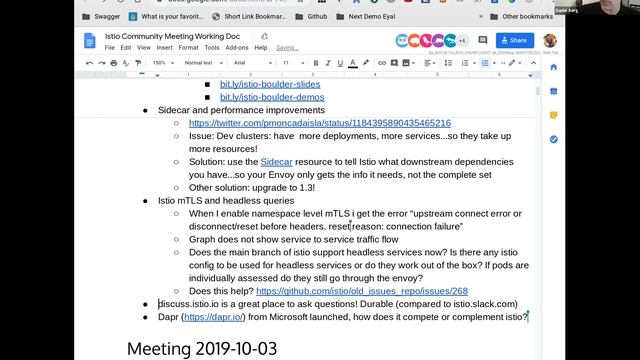The width and height of the screenshot is (640, 360).
Task: Open the Format menu
Action: (188, 48)
